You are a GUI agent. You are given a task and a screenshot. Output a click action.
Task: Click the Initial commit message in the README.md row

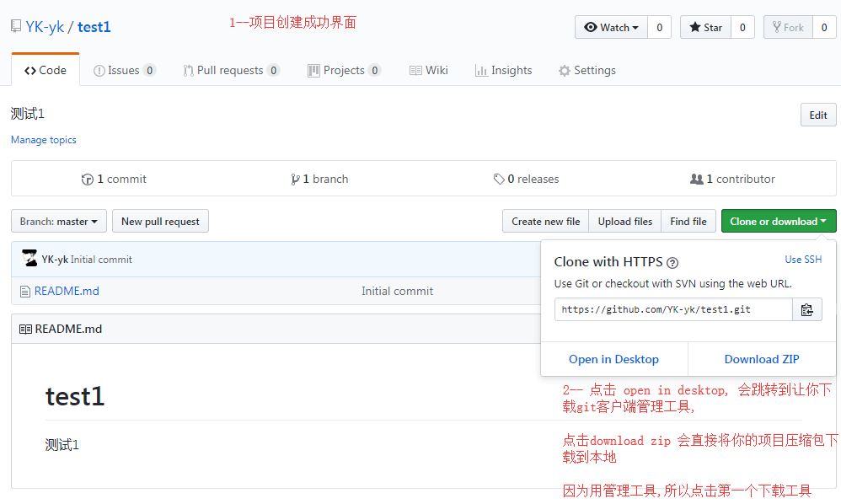(x=397, y=291)
